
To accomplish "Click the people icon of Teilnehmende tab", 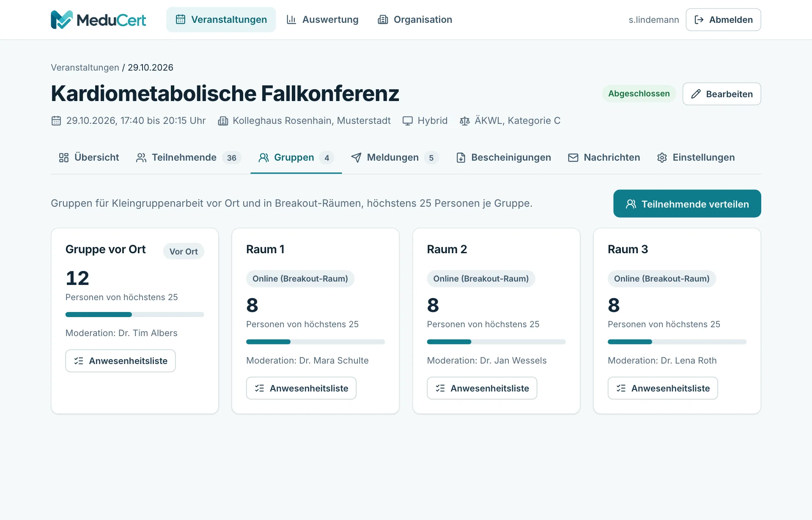I will (x=141, y=158).
